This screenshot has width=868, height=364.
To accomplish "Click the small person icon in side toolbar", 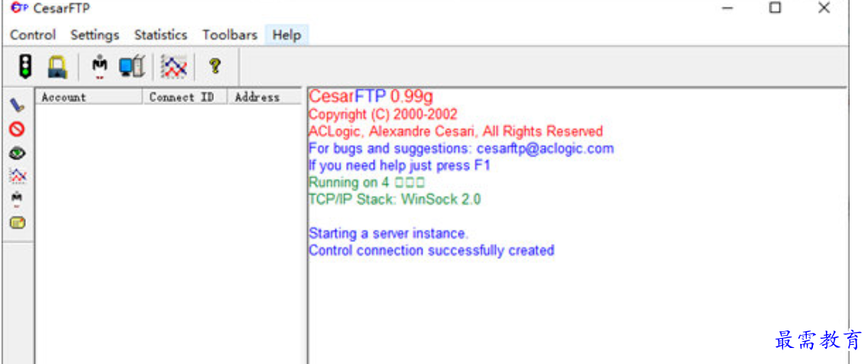I will click(x=17, y=199).
